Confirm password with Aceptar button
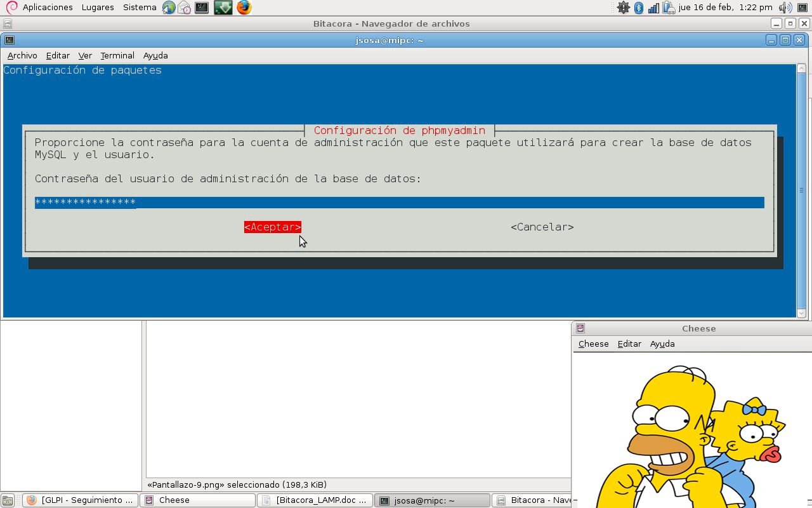 273,227
